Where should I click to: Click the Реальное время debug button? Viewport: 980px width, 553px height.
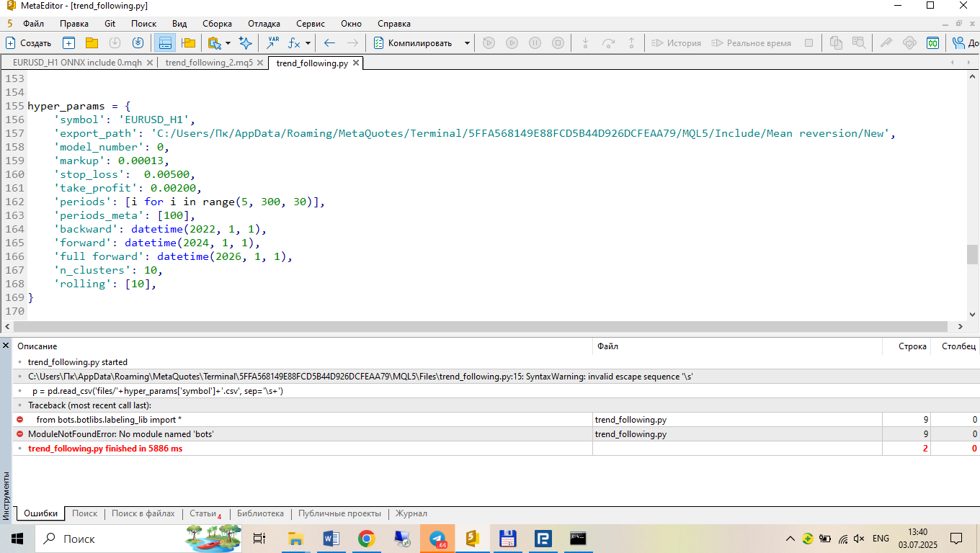(x=751, y=43)
